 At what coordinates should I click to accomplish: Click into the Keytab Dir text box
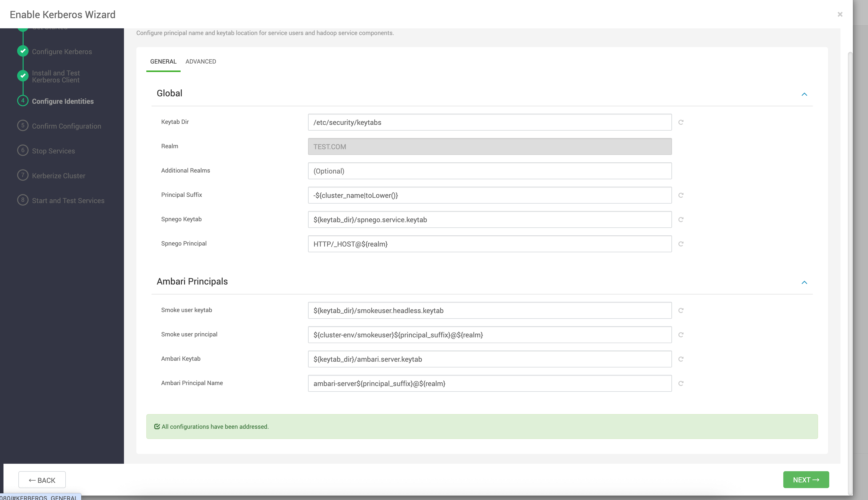click(489, 122)
